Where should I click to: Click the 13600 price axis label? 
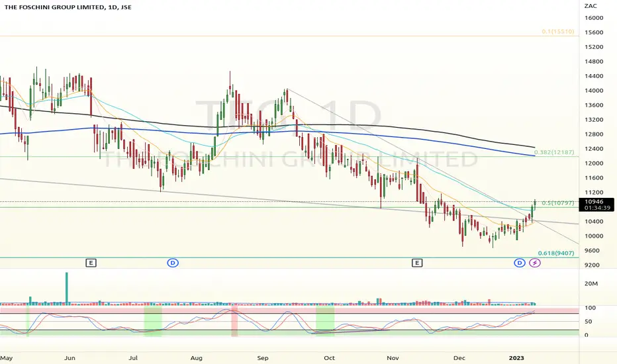click(594, 105)
